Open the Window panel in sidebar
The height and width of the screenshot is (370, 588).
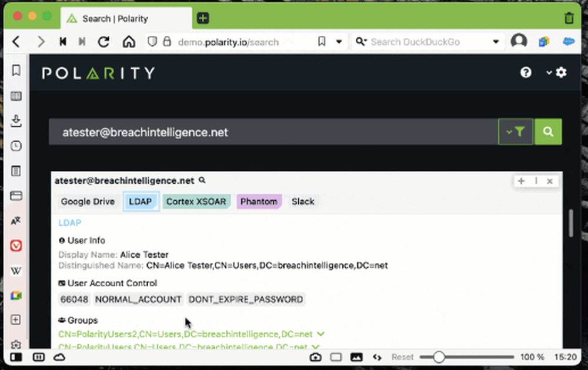[16, 196]
